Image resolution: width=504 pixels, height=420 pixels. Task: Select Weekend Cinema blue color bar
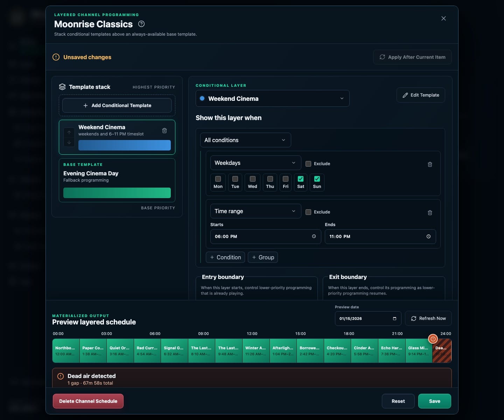tap(125, 145)
